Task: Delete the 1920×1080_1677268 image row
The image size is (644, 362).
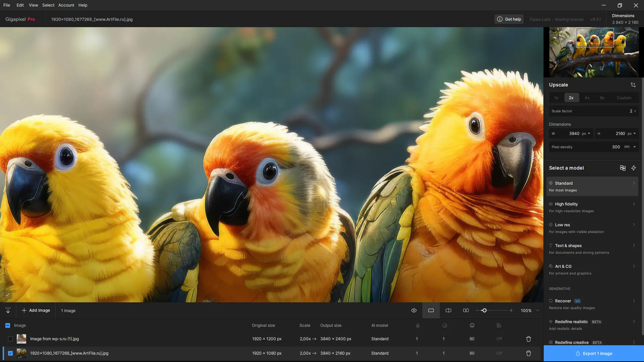Action: 528,353
